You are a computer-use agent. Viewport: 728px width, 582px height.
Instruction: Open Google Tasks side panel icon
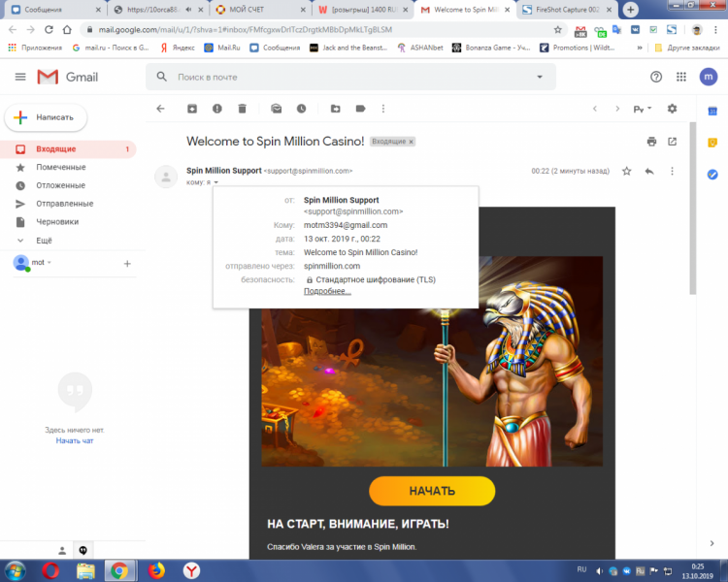point(712,175)
